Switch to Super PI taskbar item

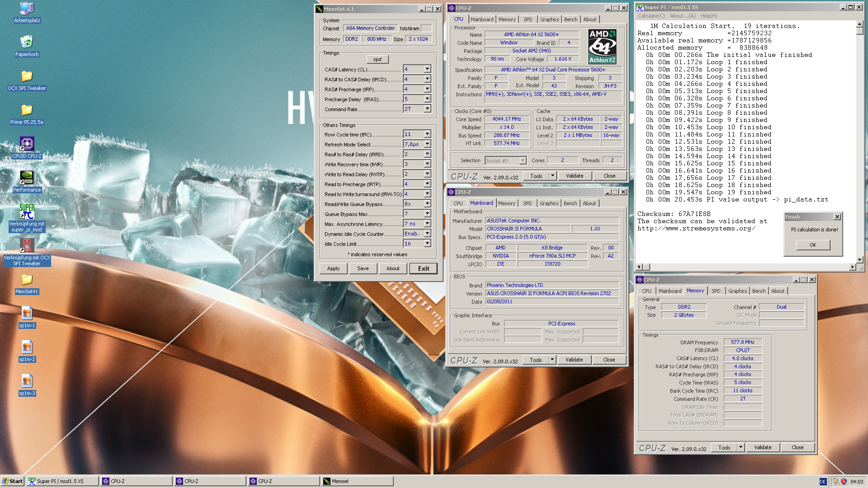[x=62, y=481]
